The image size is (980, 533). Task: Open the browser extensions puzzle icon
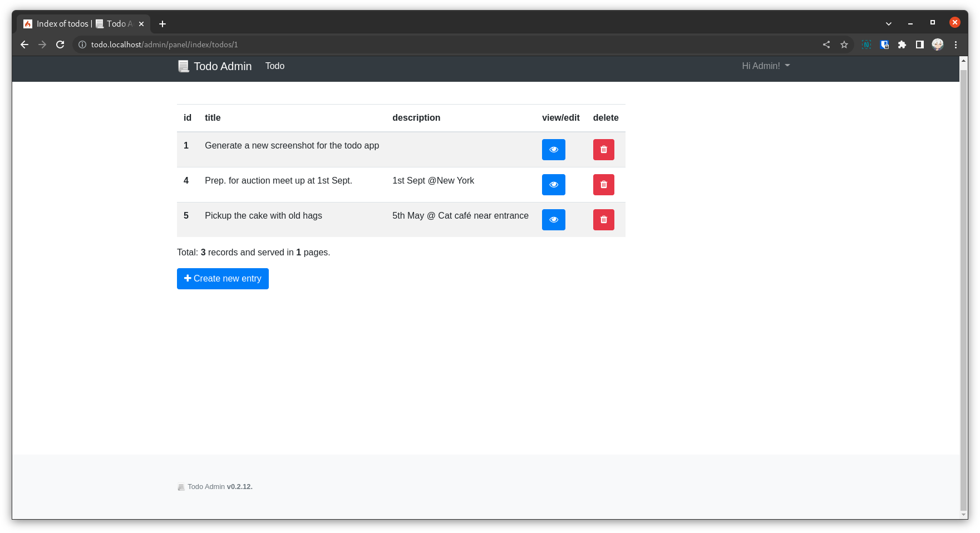pos(902,45)
